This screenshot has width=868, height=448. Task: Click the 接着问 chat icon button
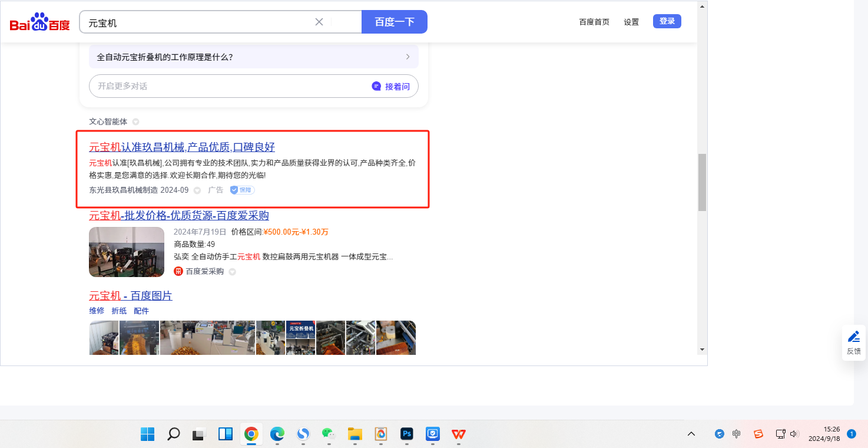(391, 86)
